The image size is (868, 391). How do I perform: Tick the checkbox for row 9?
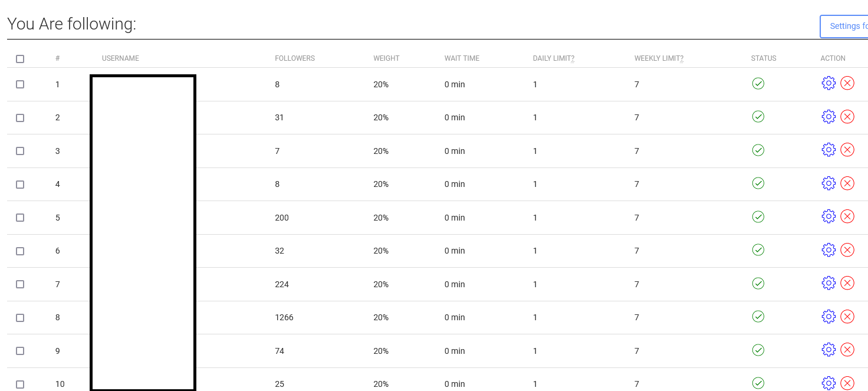[x=20, y=351]
